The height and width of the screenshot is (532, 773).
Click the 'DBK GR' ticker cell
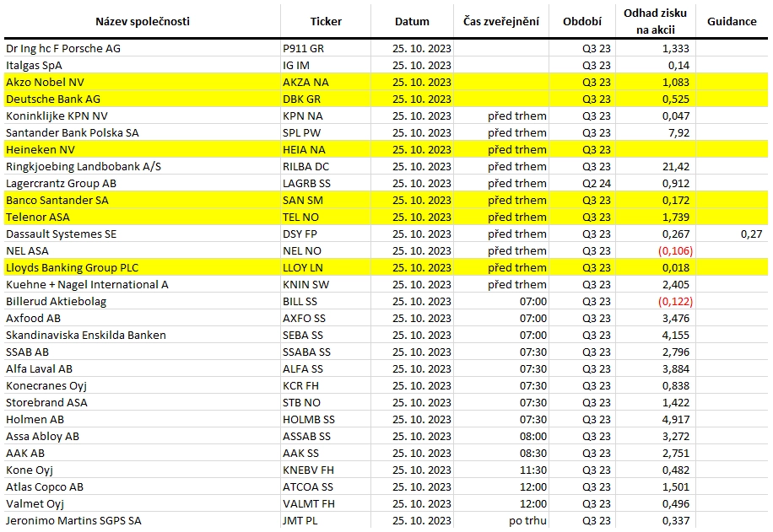(326, 99)
